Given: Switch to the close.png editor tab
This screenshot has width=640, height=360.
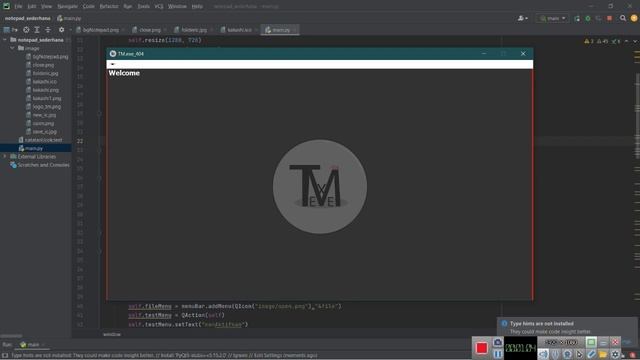Looking at the screenshot, I should tap(149, 30).
